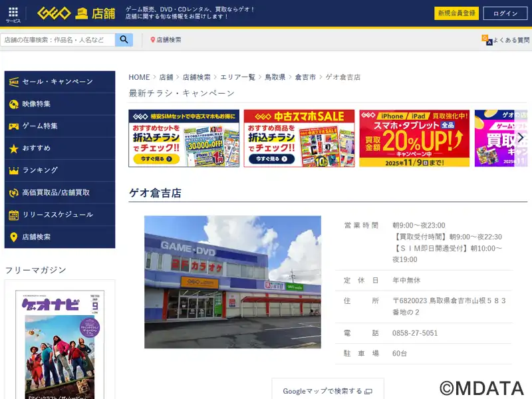Click the sidebar 店舗検索 map pin icon

[x=13, y=237]
